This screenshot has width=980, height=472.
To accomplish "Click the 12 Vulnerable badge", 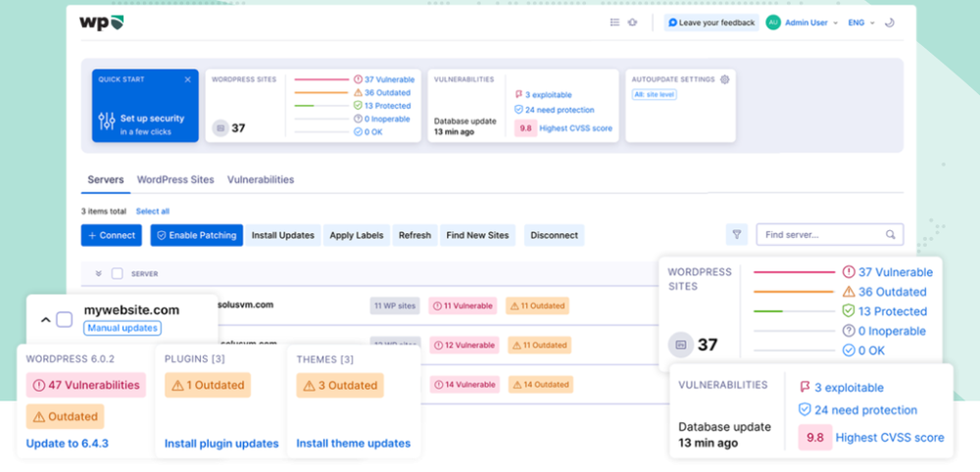I will pyautogui.click(x=465, y=346).
